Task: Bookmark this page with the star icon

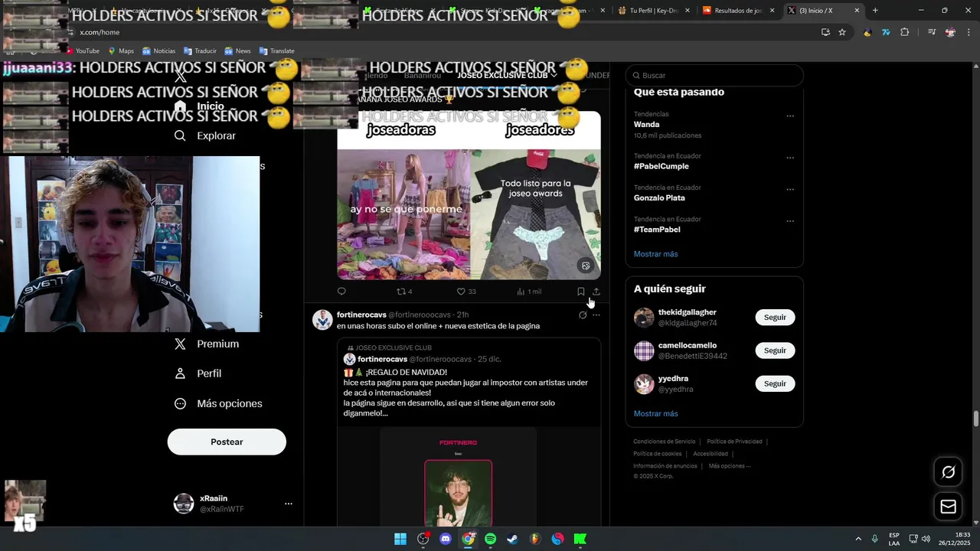Action: 842,32
